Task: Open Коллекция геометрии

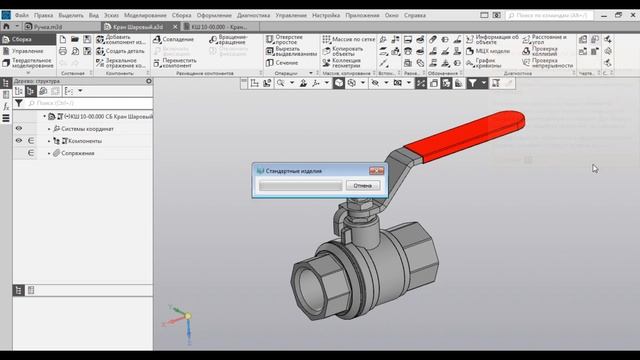Action: [342, 63]
